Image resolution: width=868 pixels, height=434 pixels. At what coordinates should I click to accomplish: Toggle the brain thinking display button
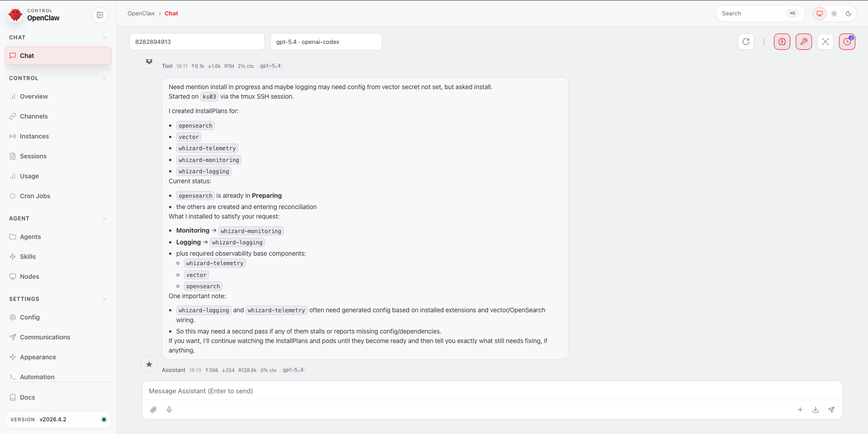click(x=782, y=42)
